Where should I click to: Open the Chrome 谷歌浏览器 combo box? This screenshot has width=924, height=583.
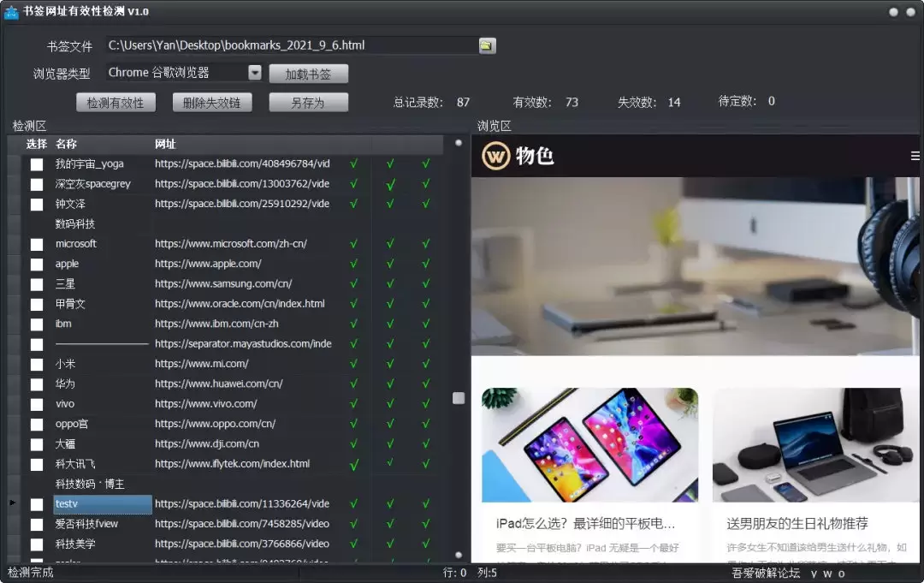click(x=184, y=73)
